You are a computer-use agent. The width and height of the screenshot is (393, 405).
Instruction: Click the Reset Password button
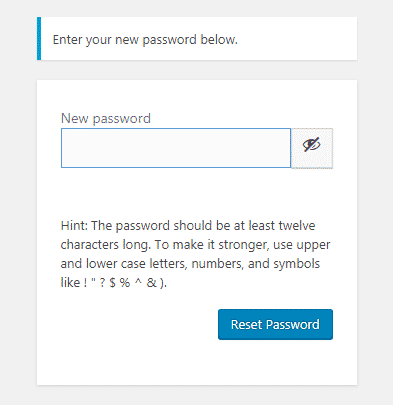pos(275,324)
